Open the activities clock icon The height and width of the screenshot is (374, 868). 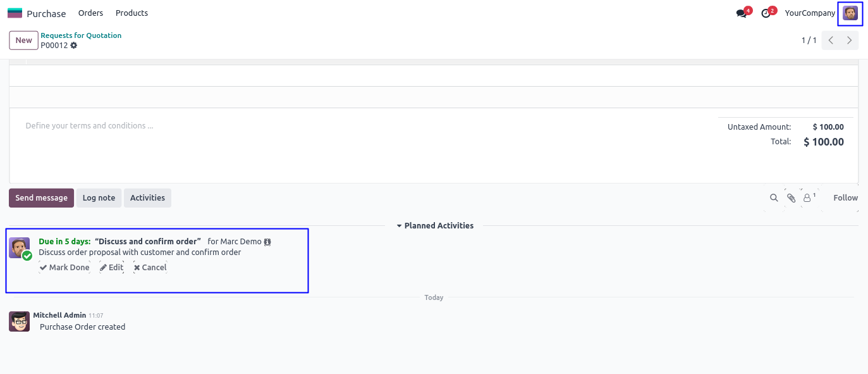click(766, 13)
